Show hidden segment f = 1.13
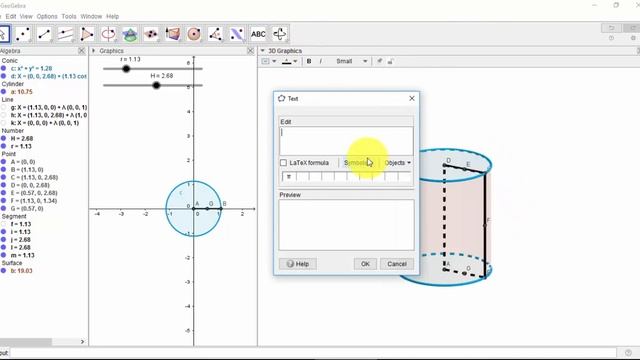The width and height of the screenshot is (640, 360). pyautogui.click(x=4, y=224)
